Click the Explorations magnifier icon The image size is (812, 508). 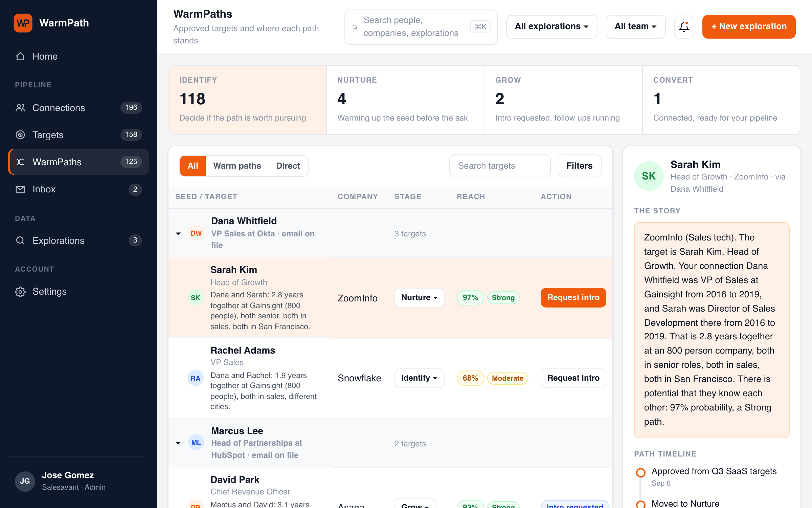click(20, 240)
